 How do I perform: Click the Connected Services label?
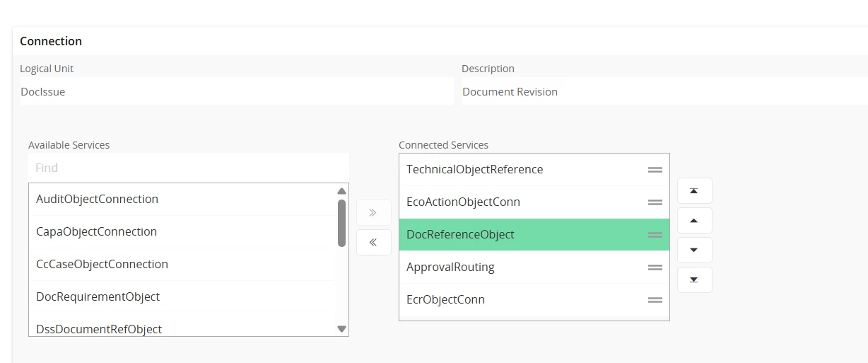coord(443,145)
